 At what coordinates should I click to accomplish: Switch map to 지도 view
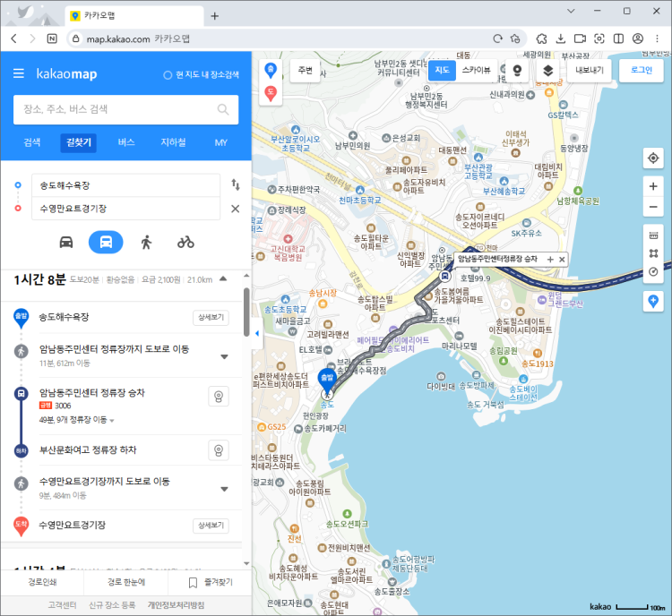tap(442, 70)
